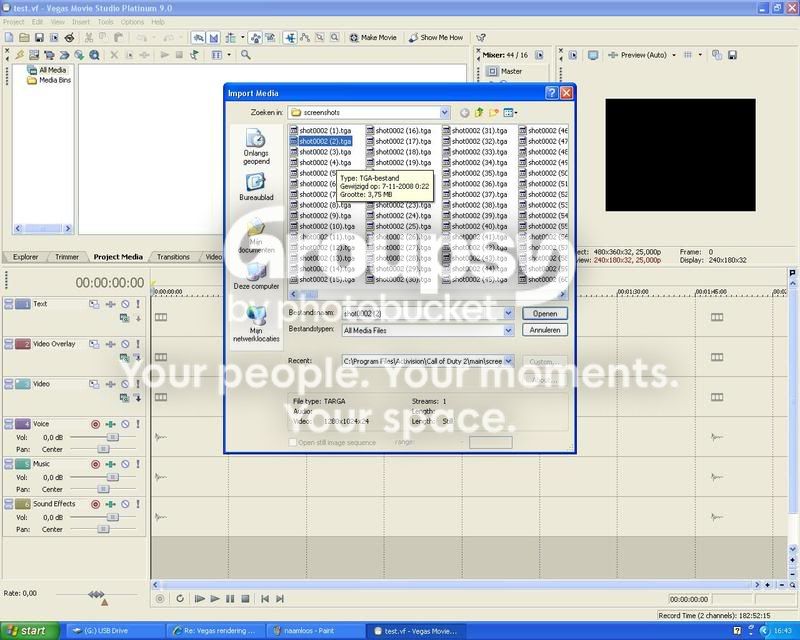
Task: Switch to the Transitions tab
Action: [173, 257]
